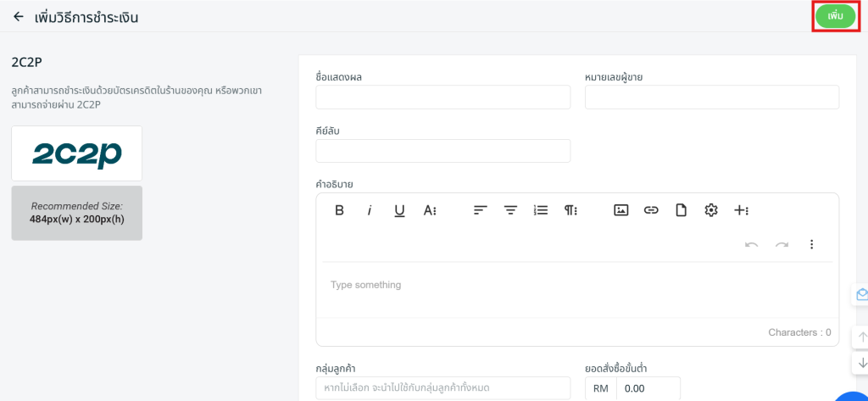Click the 2C2P logo image

click(x=77, y=153)
